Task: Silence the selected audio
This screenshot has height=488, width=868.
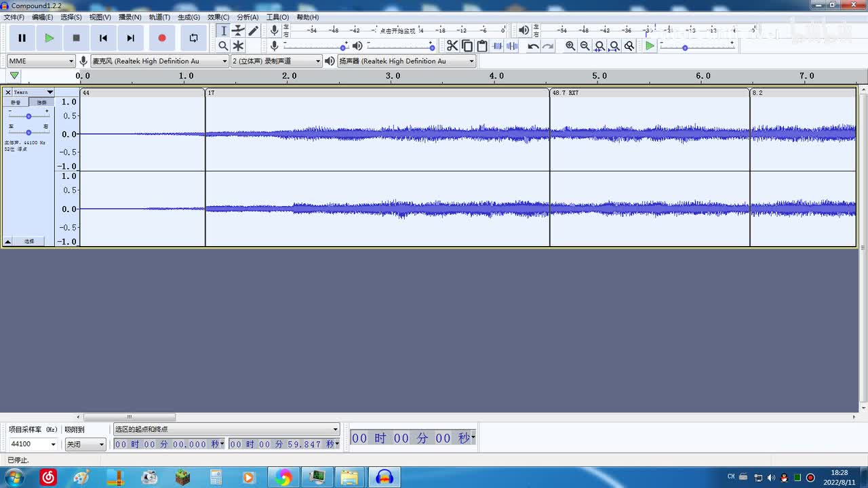Action: point(512,45)
